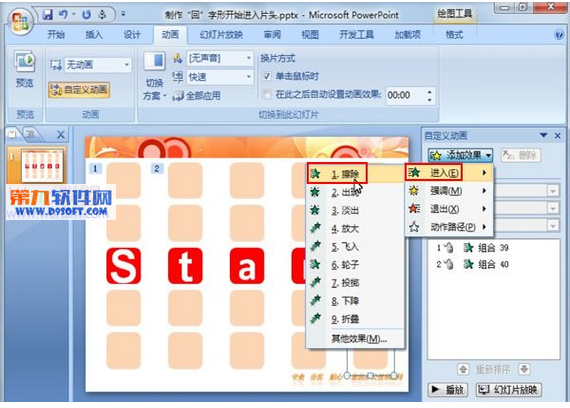Choose 7. 投掷 entrance effect
The image size is (570, 408).
(x=355, y=283)
